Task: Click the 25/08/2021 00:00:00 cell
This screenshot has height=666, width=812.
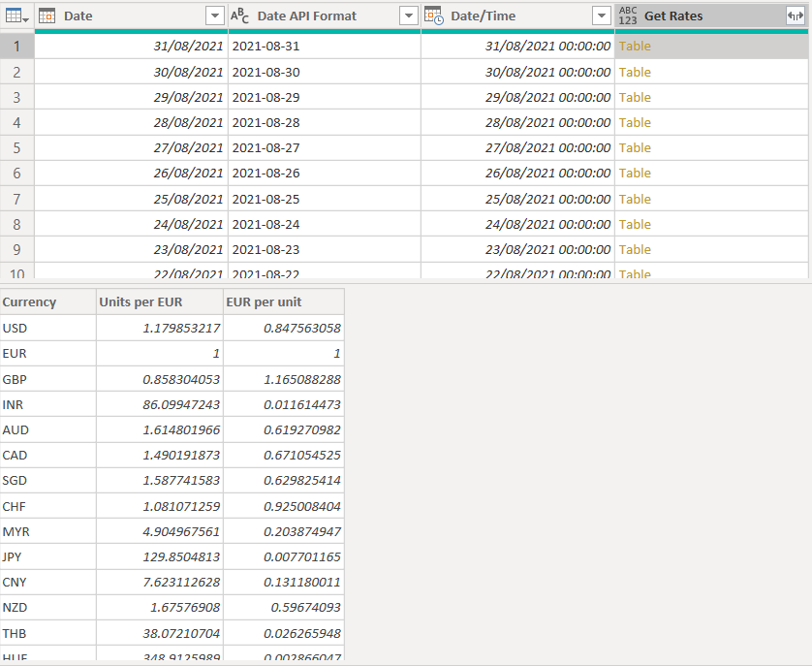Action: click(517, 199)
